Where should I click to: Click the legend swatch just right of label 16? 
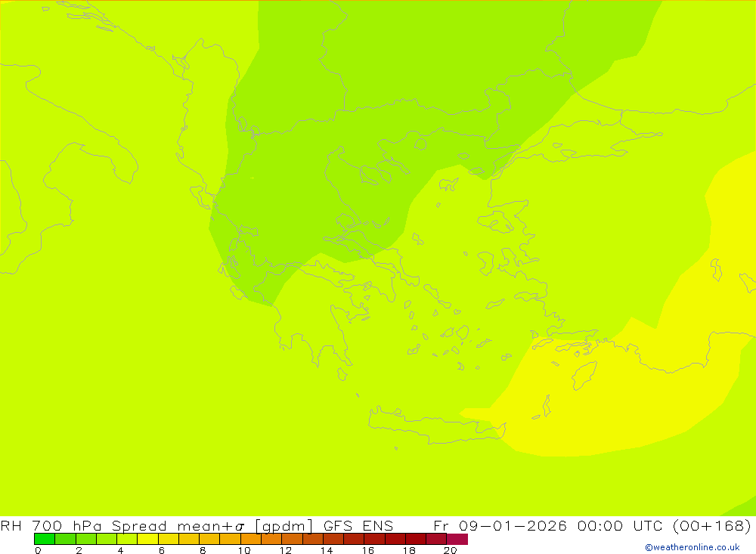[375, 539]
